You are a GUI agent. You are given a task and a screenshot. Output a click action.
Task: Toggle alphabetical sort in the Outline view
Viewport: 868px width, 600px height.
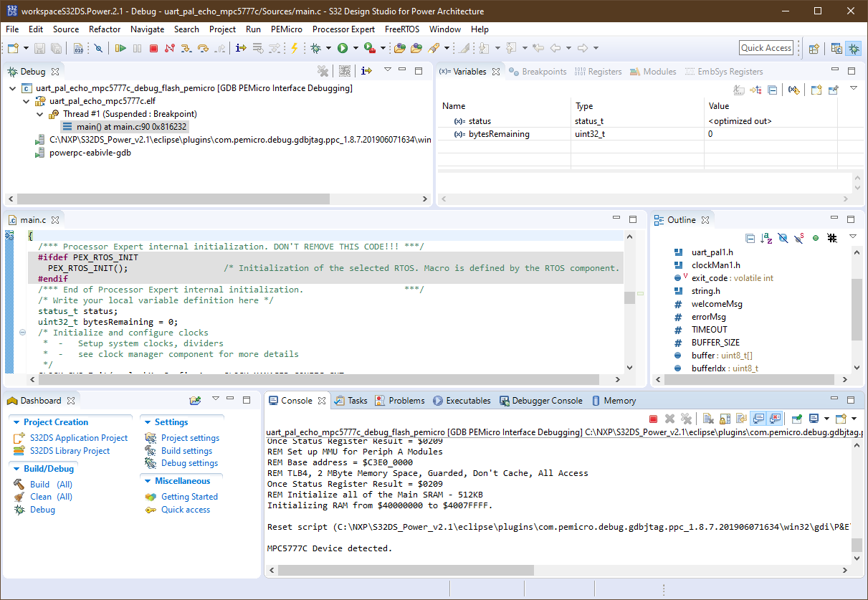(766, 238)
